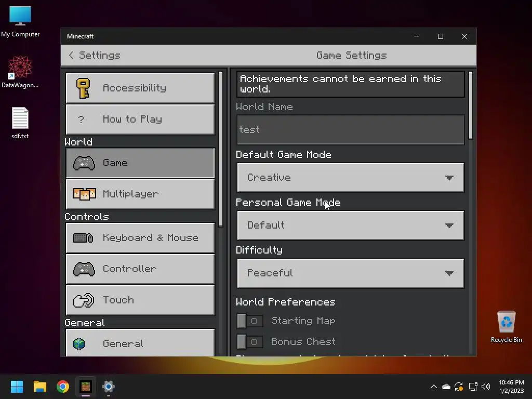Click the question mark How to Play icon
The height and width of the screenshot is (399, 532).
coord(81,119)
